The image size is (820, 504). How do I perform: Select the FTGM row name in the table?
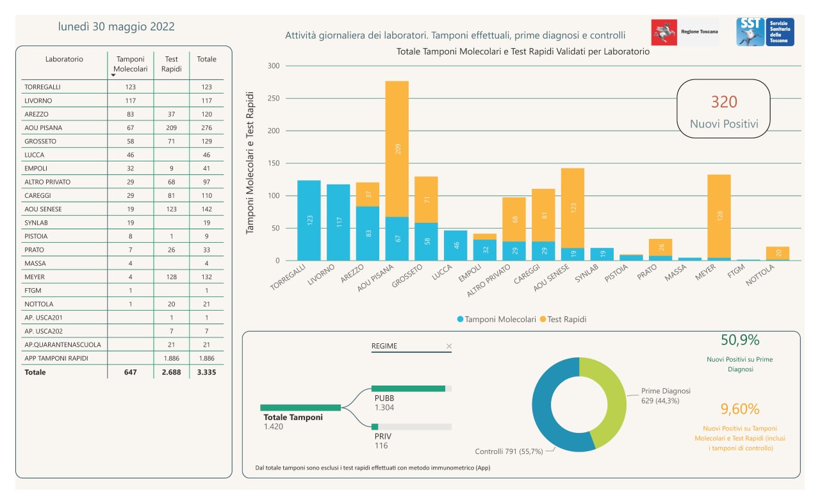tap(33, 290)
